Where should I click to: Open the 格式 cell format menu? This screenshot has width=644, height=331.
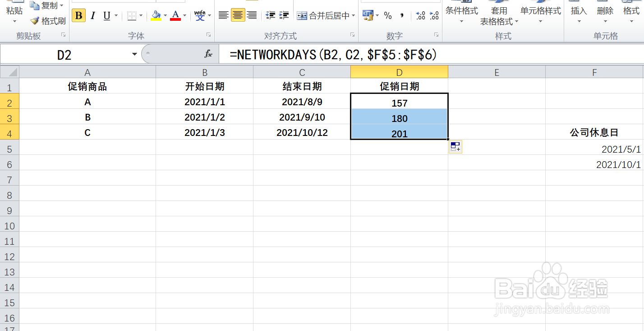pos(631,14)
